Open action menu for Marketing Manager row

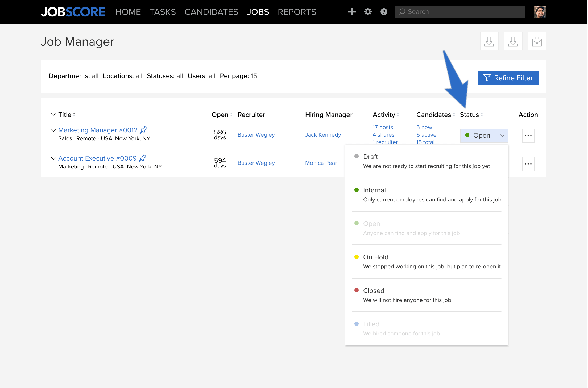pos(528,136)
